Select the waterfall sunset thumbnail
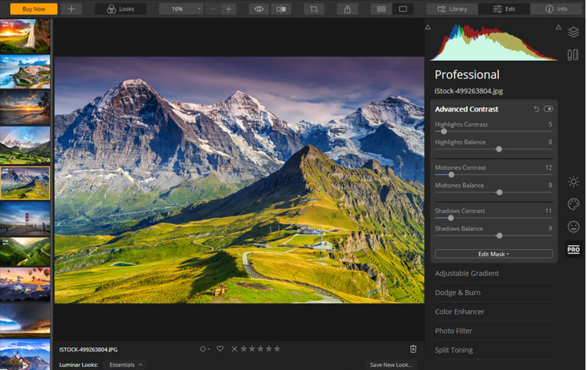The width and height of the screenshot is (588, 370). click(25, 36)
